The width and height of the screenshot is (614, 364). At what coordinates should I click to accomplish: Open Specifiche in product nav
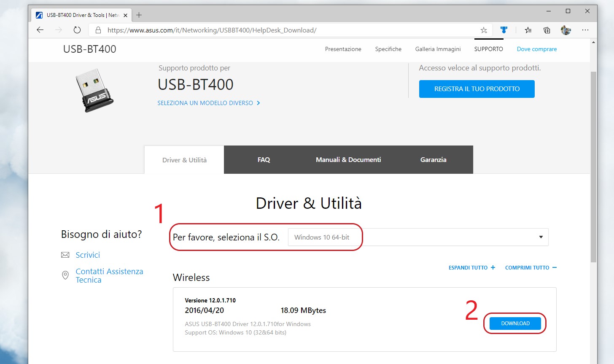(x=388, y=49)
